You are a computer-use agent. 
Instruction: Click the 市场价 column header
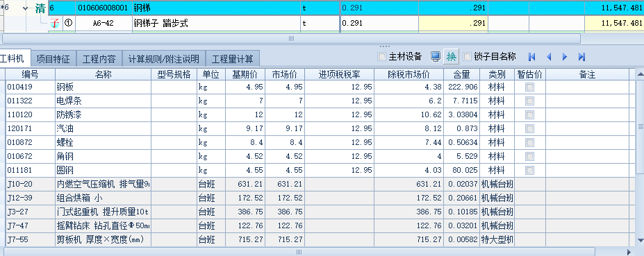[285, 74]
